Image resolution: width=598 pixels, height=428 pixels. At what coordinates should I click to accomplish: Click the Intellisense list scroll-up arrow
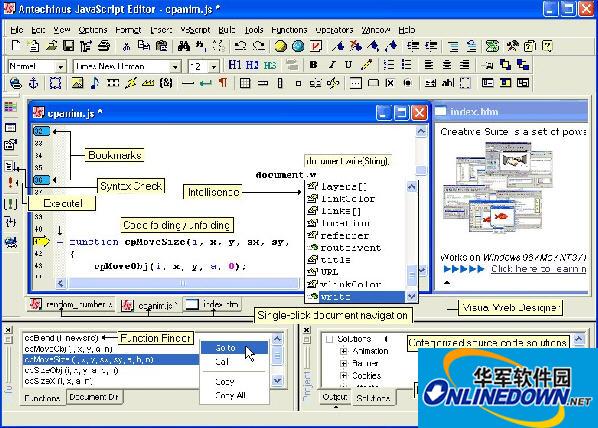412,187
